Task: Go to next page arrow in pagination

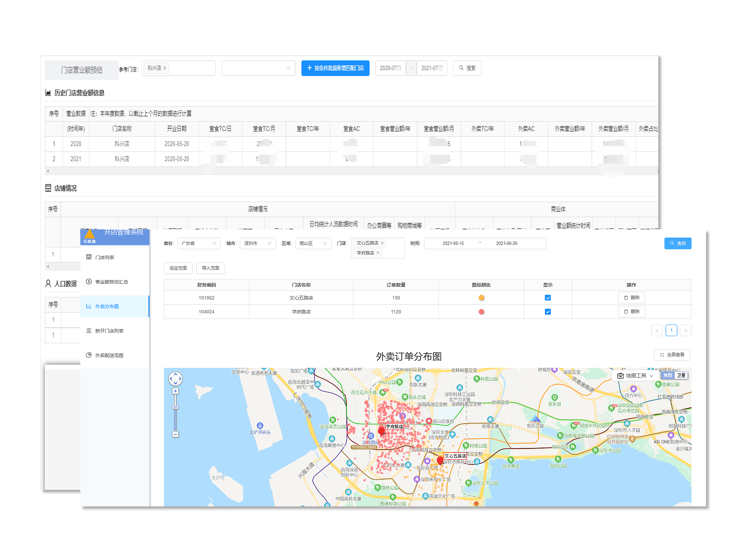Action: [686, 331]
